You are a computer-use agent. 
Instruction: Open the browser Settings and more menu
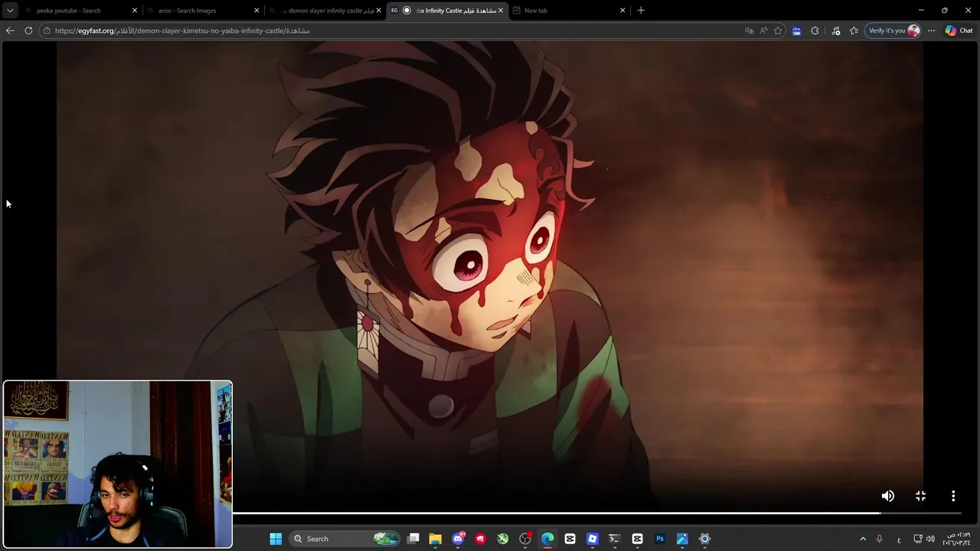coord(931,31)
